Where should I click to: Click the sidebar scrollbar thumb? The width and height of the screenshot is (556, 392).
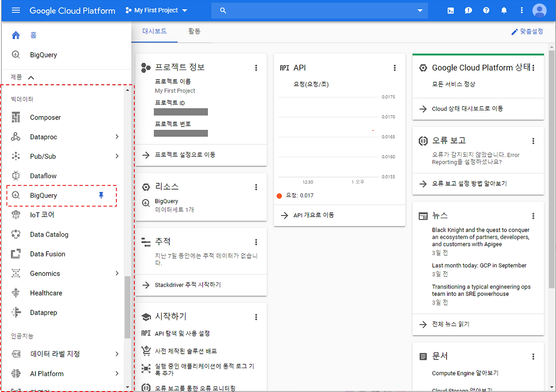127,307
